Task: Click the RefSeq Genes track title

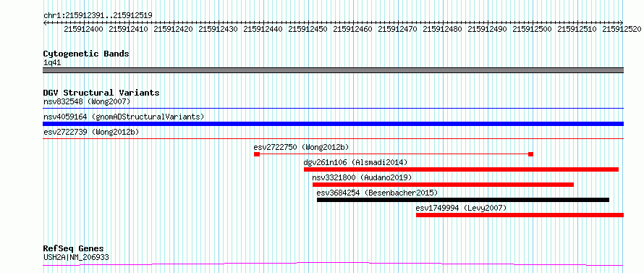Action: coord(73,249)
